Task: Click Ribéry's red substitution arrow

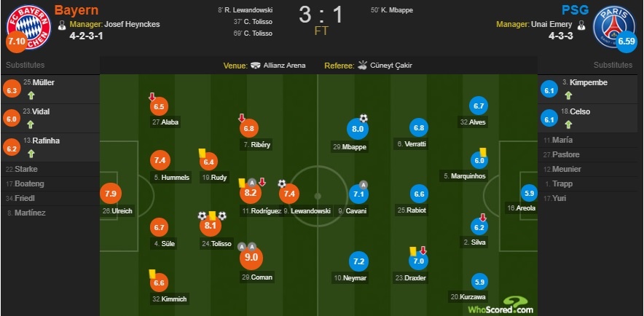Action: [242, 118]
